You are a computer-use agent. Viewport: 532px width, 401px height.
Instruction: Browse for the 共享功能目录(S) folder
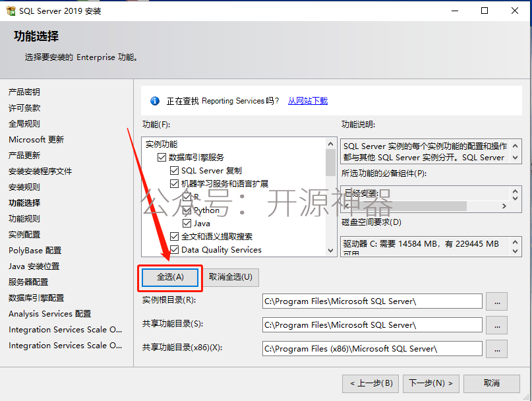(496, 325)
